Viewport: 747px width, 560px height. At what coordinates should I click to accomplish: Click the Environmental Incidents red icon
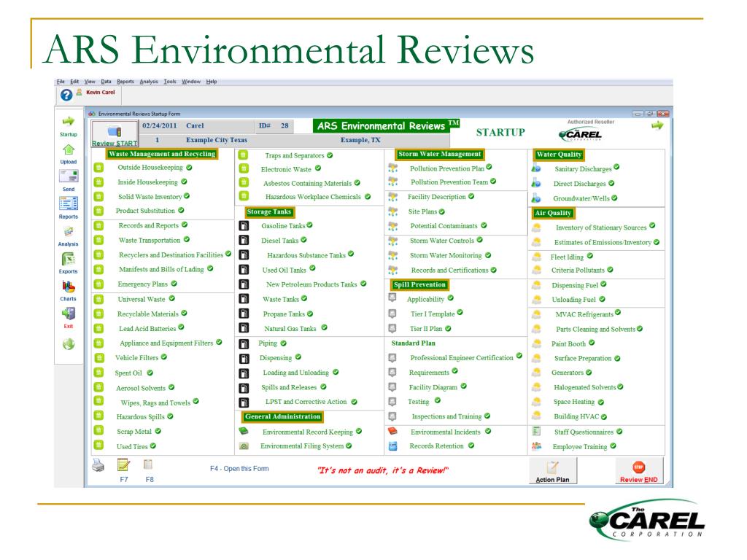pyautogui.click(x=392, y=432)
